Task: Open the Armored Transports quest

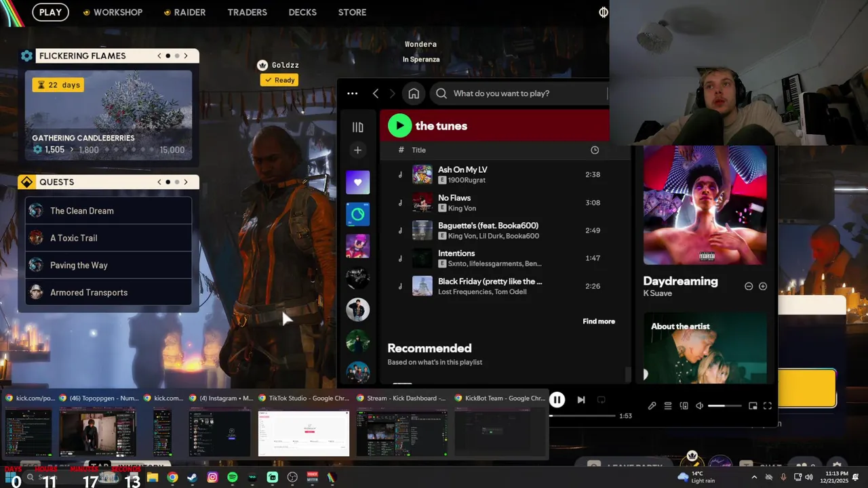Action: (x=108, y=292)
